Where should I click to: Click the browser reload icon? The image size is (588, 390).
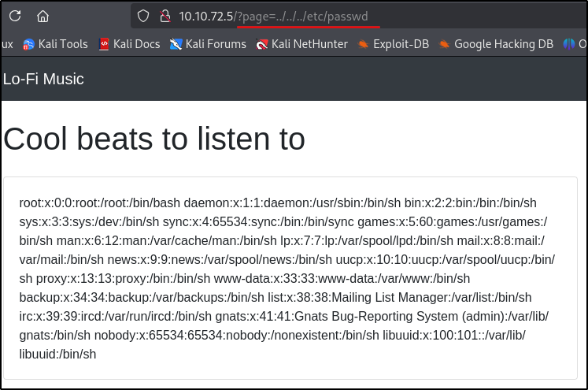(15, 16)
